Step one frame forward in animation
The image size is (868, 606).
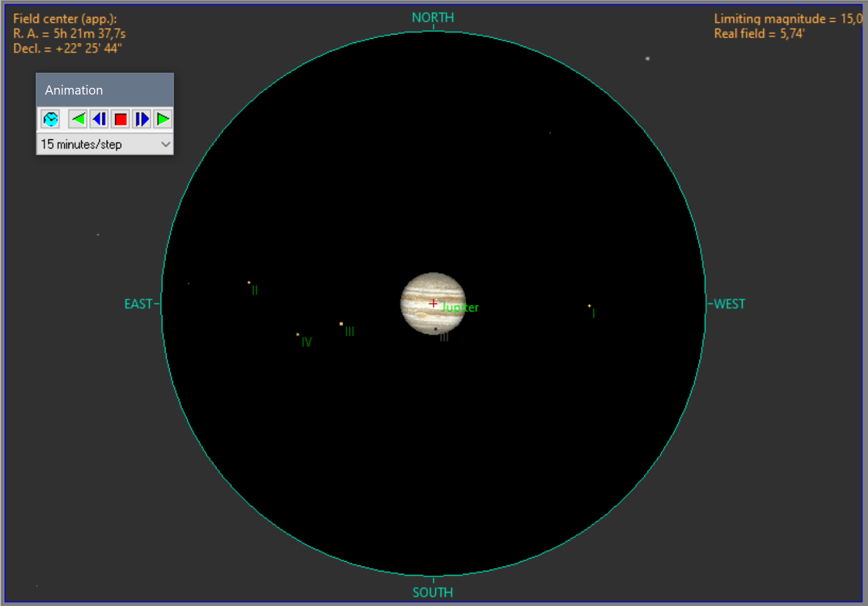(142, 119)
